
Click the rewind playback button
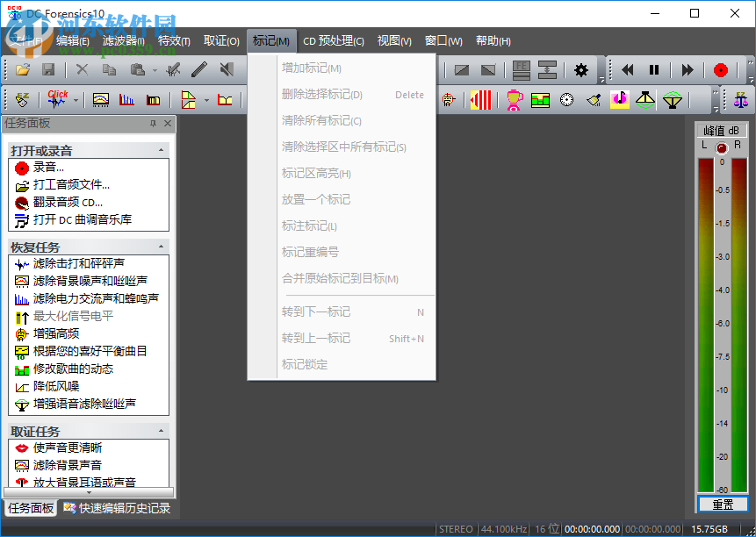(x=627, y=70)
